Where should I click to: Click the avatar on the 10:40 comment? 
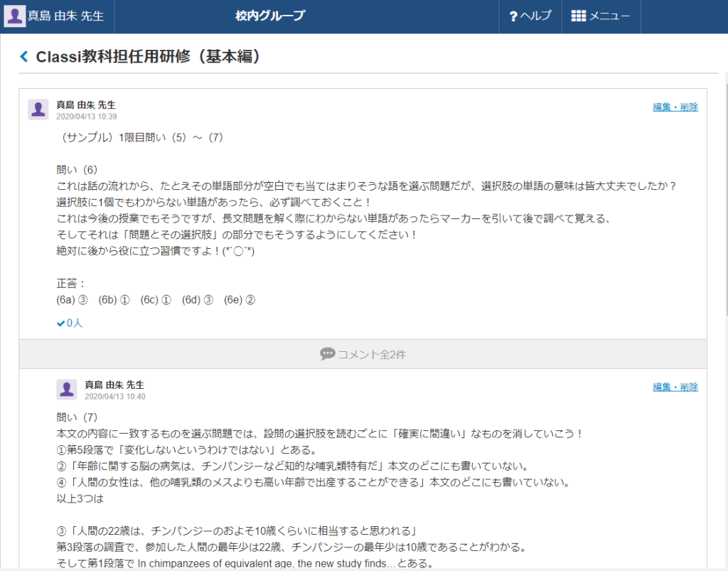pyautogui.click(x=66, y=390)
